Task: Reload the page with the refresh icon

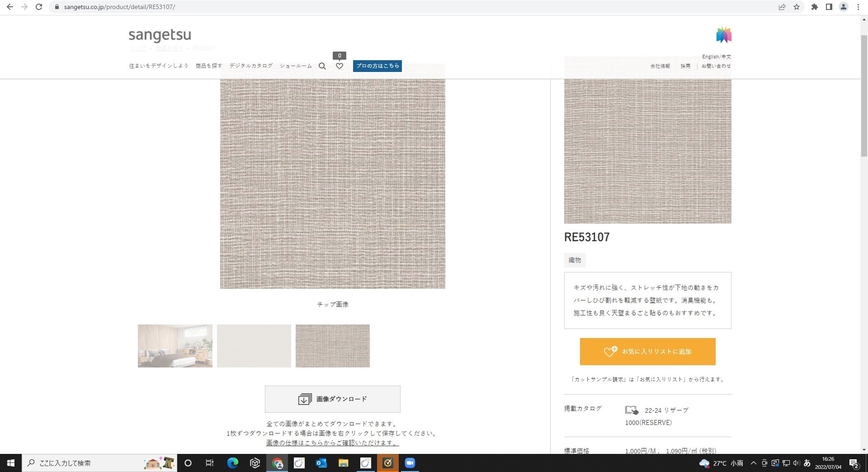Action: 39,7
